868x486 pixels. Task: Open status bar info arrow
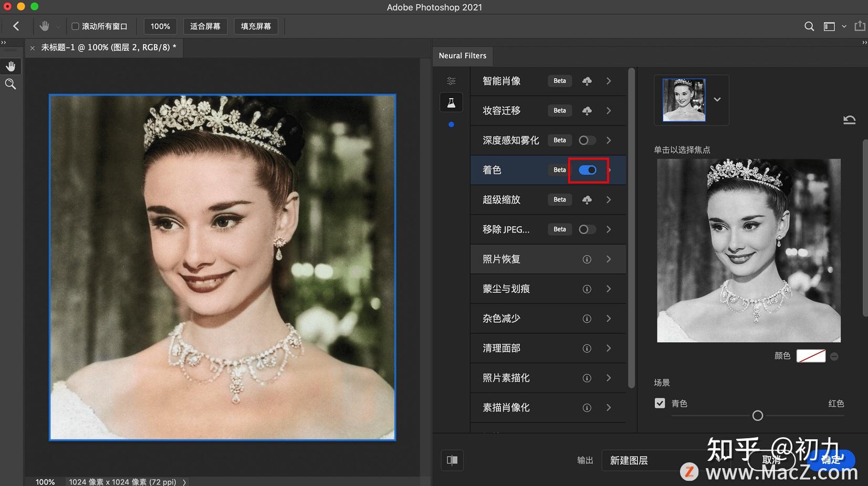pyautogui.click(x=184, y=482)
